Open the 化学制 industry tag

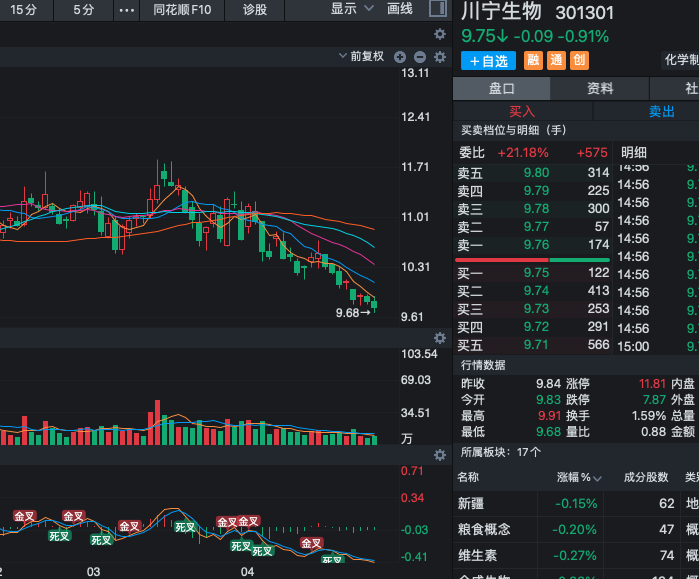click(x=681, y=60)
